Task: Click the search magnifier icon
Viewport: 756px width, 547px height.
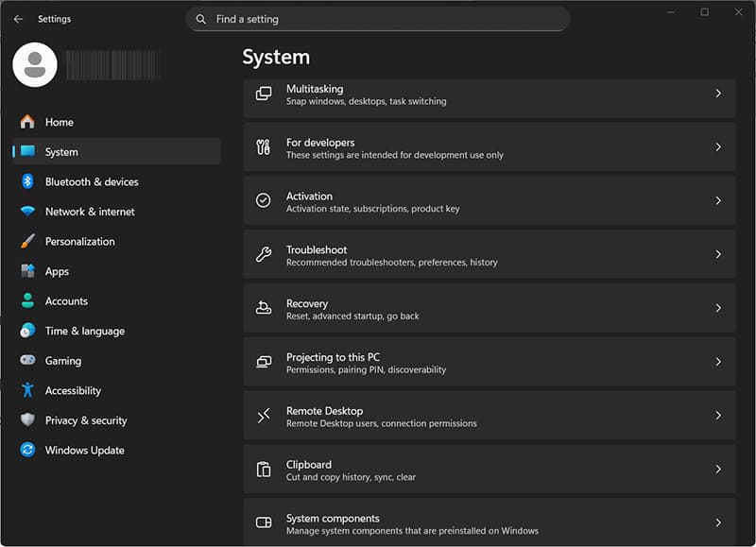Action: (x=201, y=19)
